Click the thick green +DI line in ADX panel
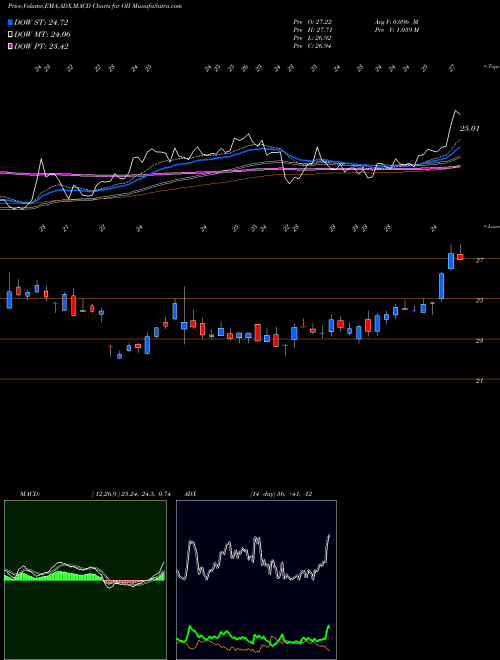The width and height of the screenshot is (500, 660). coord(253,638)
